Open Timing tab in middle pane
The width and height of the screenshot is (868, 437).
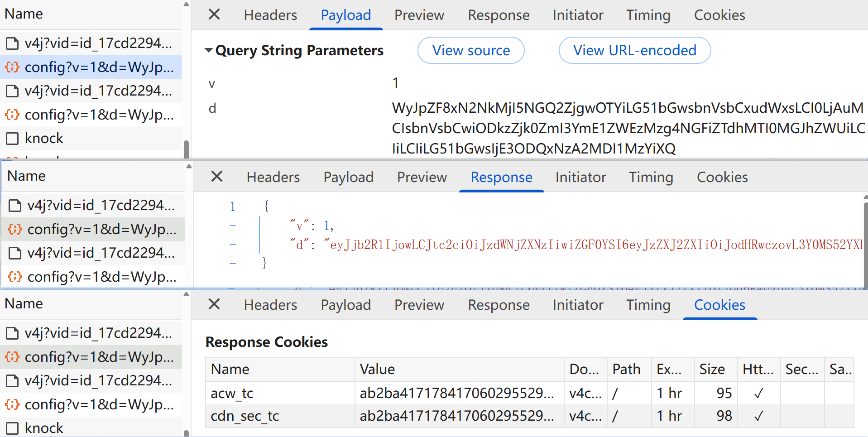(651, 177)
